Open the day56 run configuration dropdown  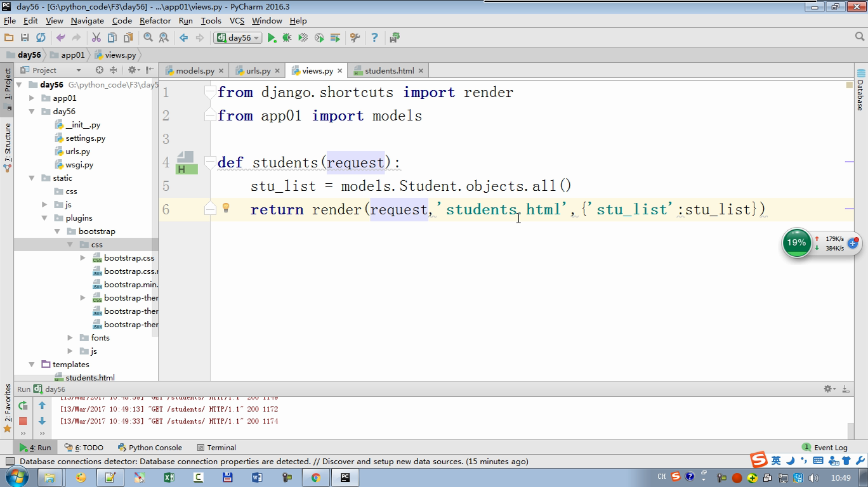(x=239, y=38)
